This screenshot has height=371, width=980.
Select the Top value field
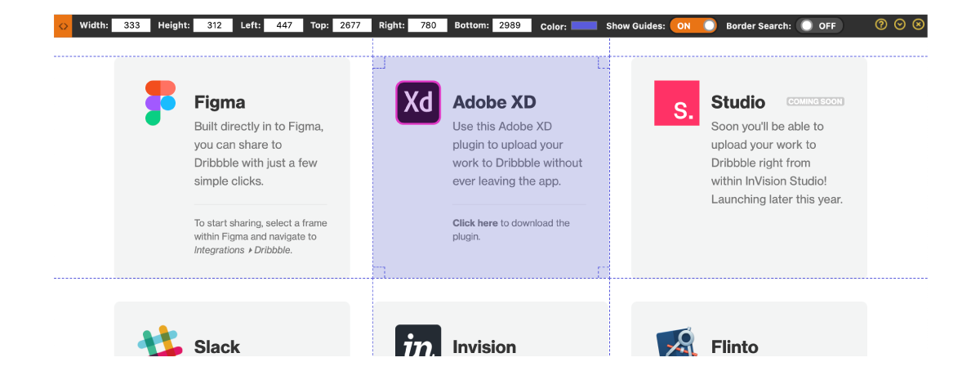click(x=352, y=26)
